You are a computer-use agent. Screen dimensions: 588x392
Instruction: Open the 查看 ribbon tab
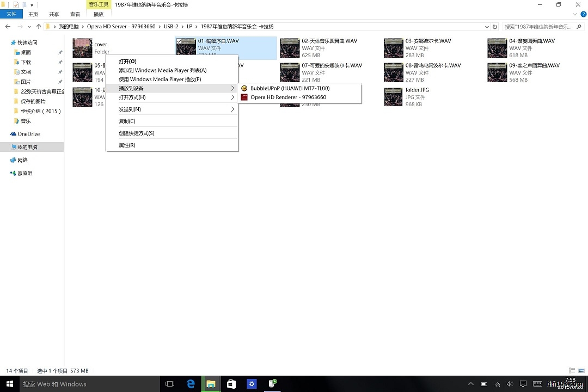tap(75, 14)
